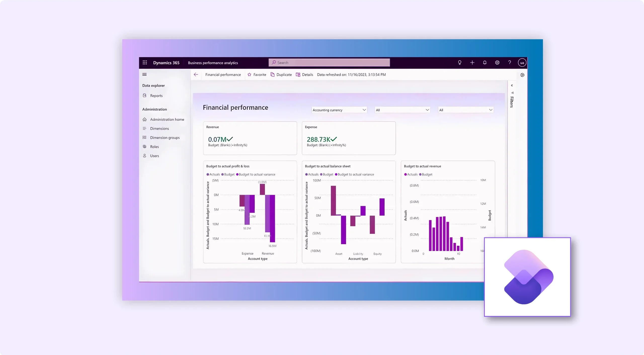This screenshot has height=355, width=644.
Task: Open the middle 'All' dropdown
Action: [x=402, y=110]
